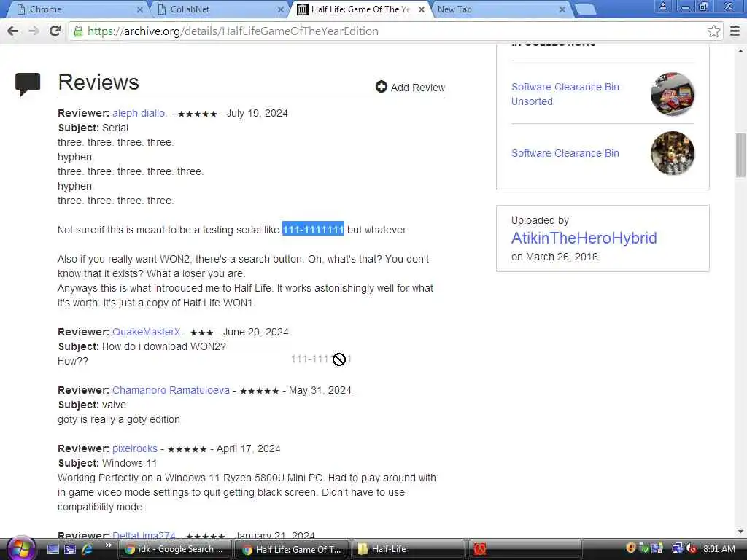This screenshot has width=747, height=560.
Task: Open Switch between windows quick launch icon
Action: click(x=70, y=549)
